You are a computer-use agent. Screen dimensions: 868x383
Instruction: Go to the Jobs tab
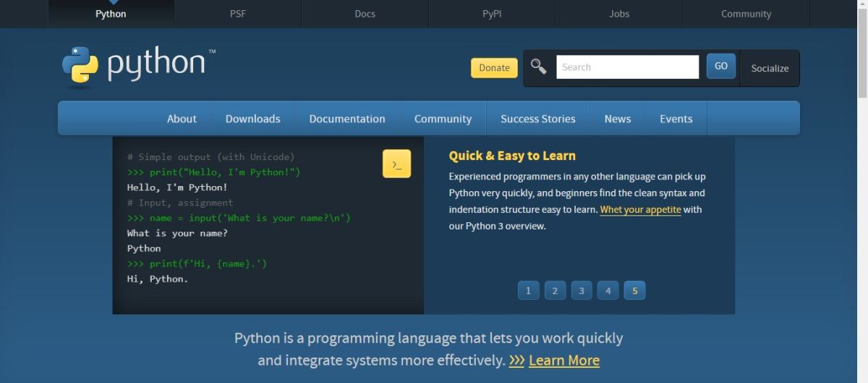[x=619, y=14]
